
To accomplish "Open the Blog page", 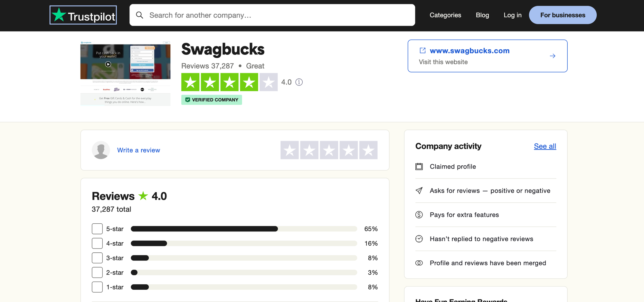I will click(x=482, y=15).
